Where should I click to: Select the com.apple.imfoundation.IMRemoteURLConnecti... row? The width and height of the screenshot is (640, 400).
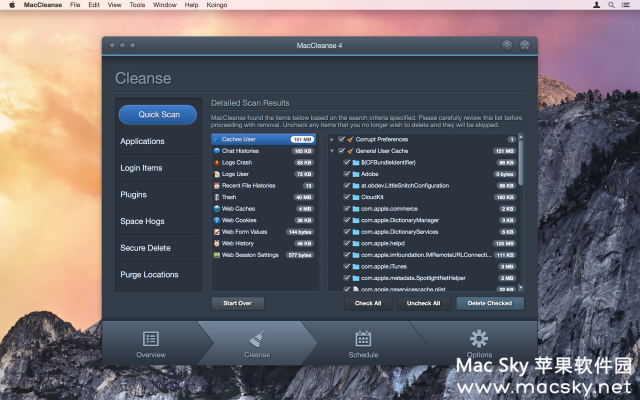[423, 255]
